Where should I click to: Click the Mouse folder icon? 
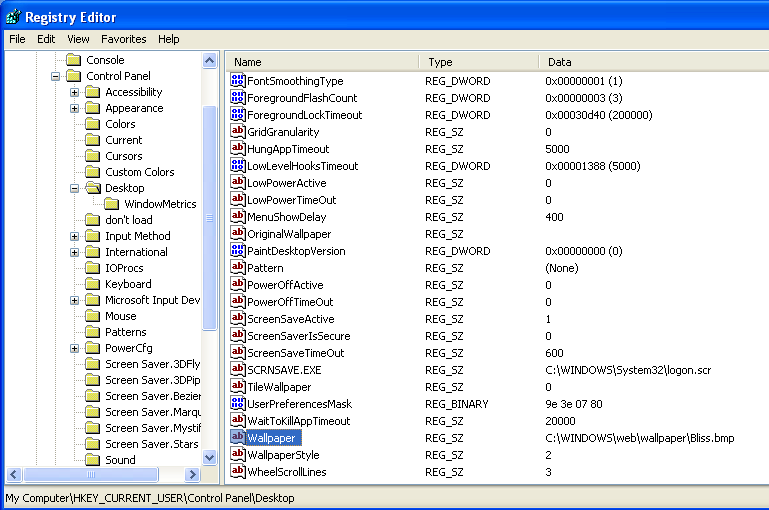(93, 316)
